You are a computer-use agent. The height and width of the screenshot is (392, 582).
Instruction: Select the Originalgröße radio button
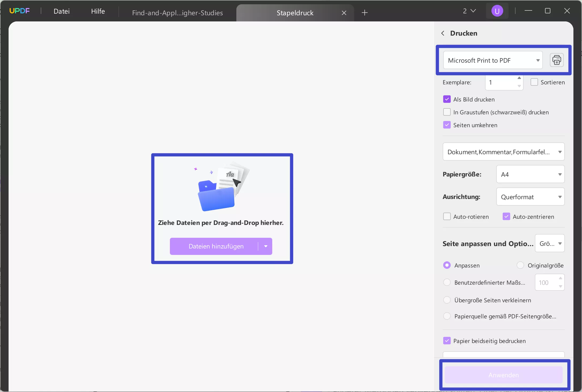tap(520, 265)
